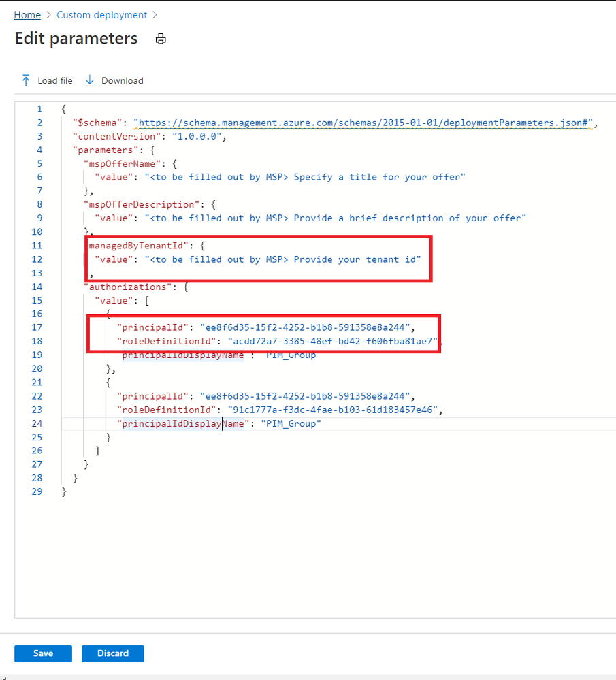Click the "value" key on line 12
Screen dimensions: 616x680
click(x=114, y=259)
